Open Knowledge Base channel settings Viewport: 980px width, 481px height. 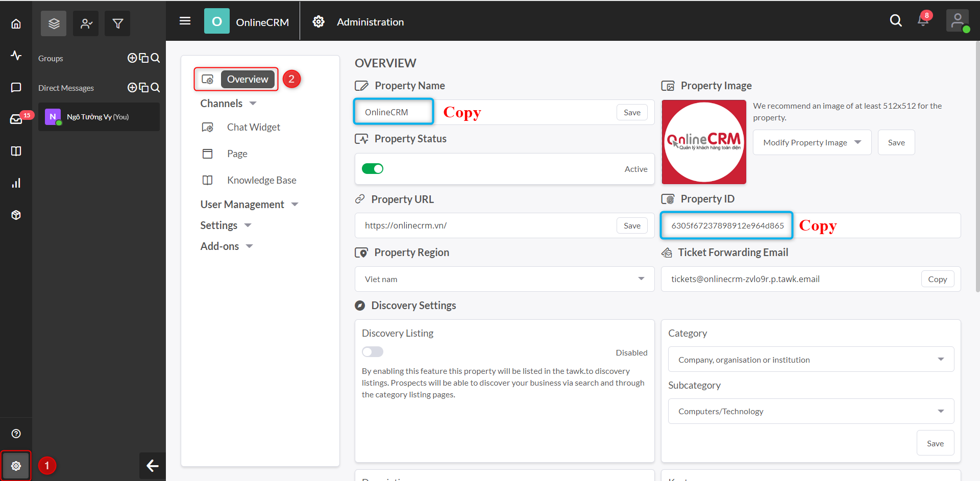pyautogui.click(x=261, y=180)
